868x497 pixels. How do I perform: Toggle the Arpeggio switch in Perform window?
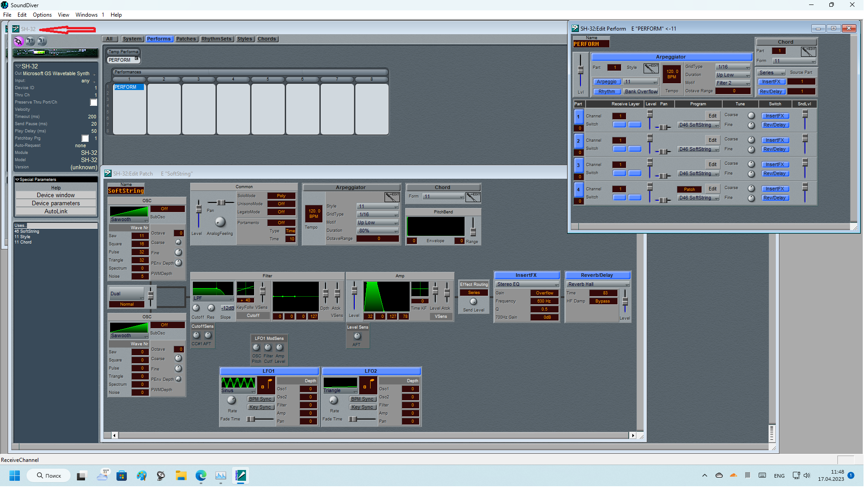(606, 82)
